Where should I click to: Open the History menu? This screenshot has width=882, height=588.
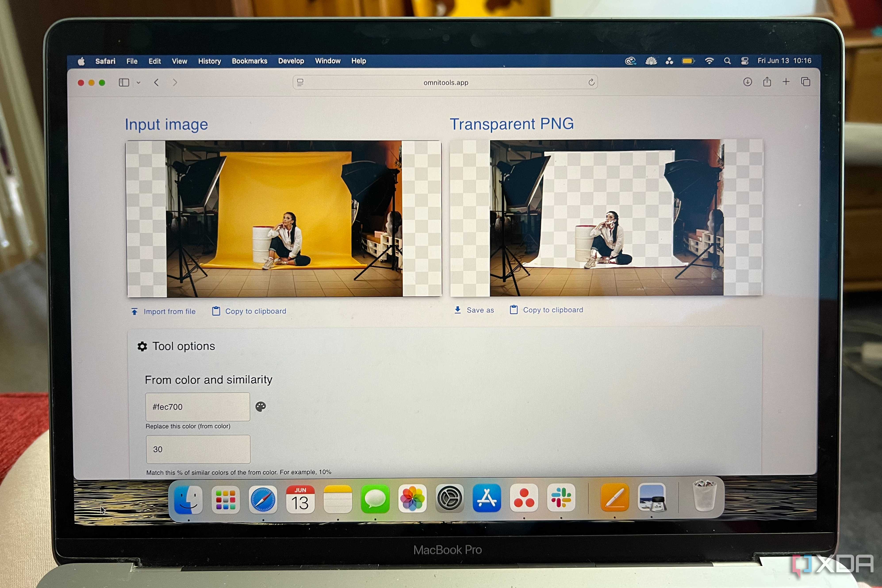[x=209, y=61]
